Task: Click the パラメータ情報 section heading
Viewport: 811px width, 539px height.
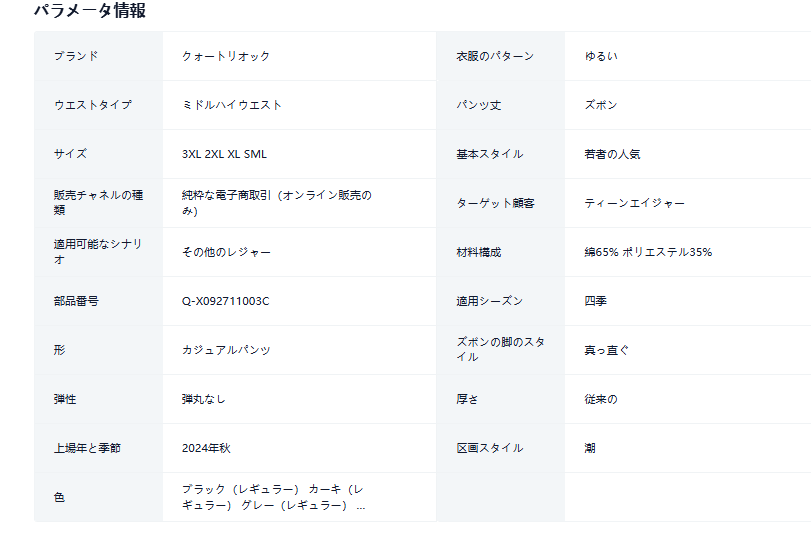Action: [x=89, y=11]
